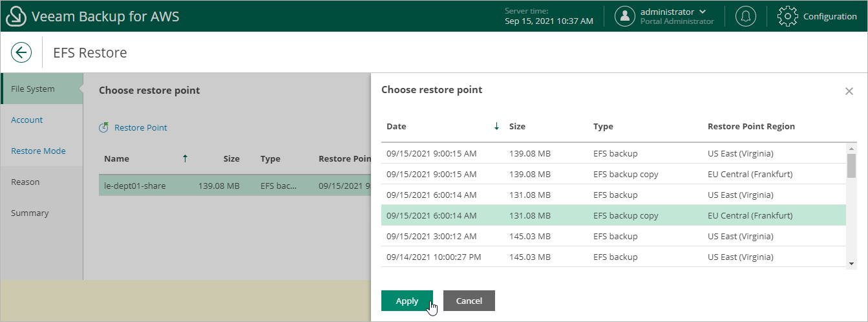
Task: Click the administrator user avatar icon
Action: point(624,16)
